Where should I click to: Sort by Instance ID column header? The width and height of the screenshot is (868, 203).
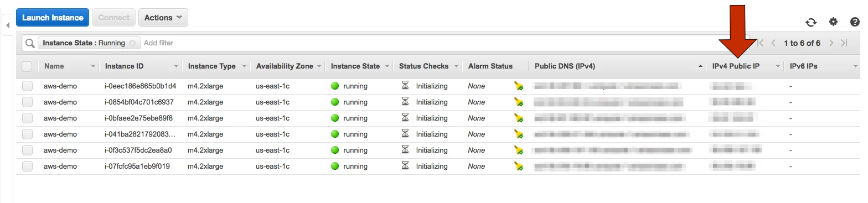(x=125, y=66)
